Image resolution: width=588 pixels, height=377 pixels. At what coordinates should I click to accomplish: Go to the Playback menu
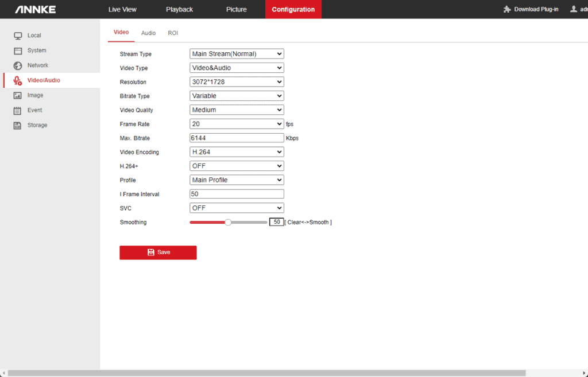[x=179, y=9]
